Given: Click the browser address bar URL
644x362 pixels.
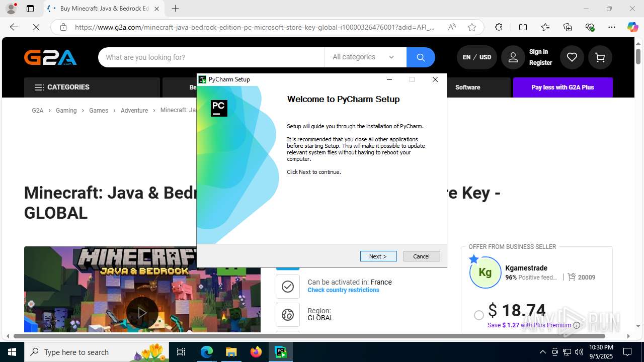Looking at the screenshot, I should pyautogui.click(x=255, y=27).
